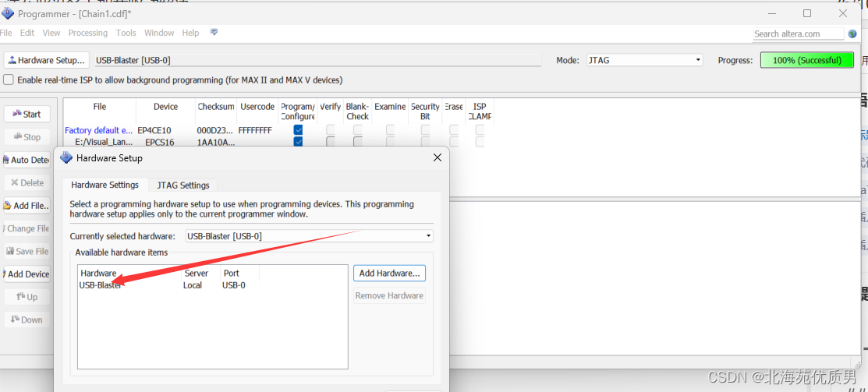Image resolution: width=868 pixels, height=392 pixels.
Task: Click the Auto Detect button
Action: pos(27,160)
